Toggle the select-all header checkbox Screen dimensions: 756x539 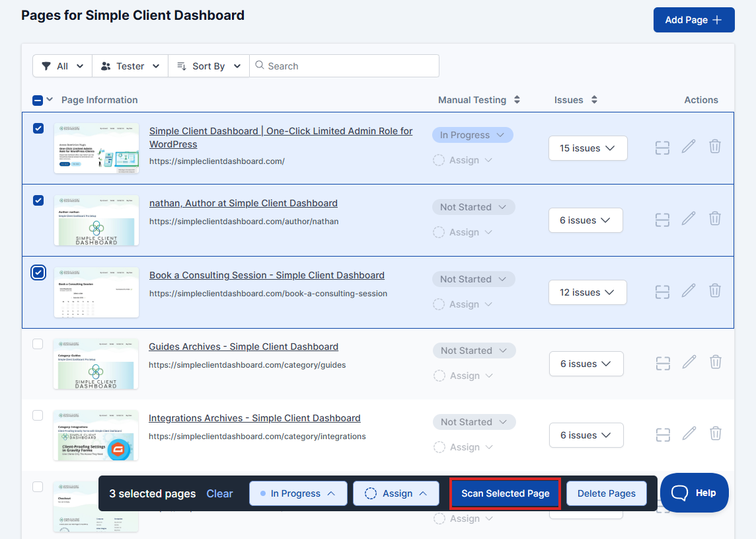coord(38,101)
